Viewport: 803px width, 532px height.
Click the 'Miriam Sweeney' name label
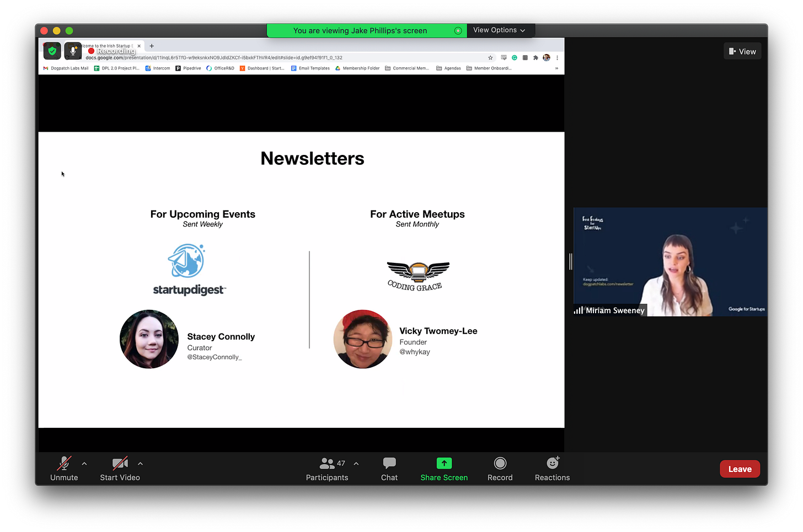[615, 311]
